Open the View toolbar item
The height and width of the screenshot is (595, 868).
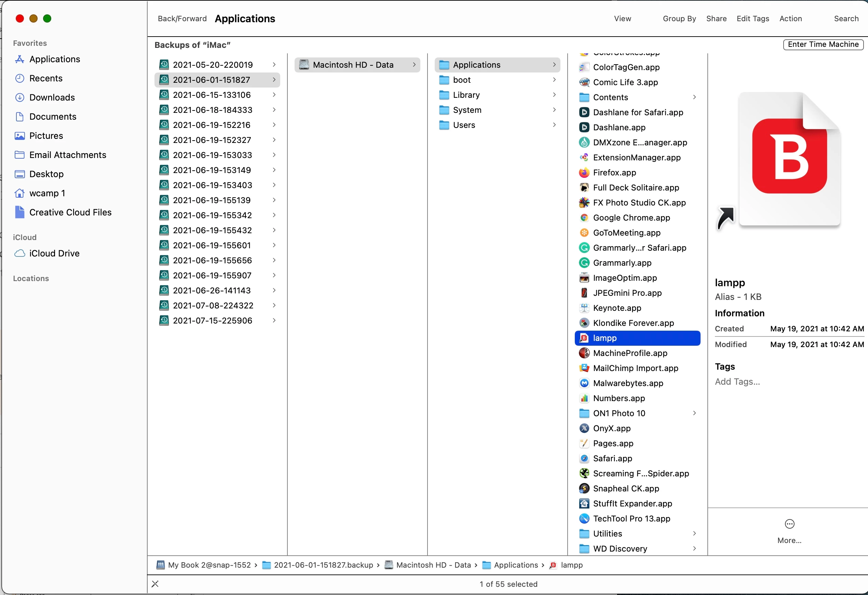click(x=622, y=19)
